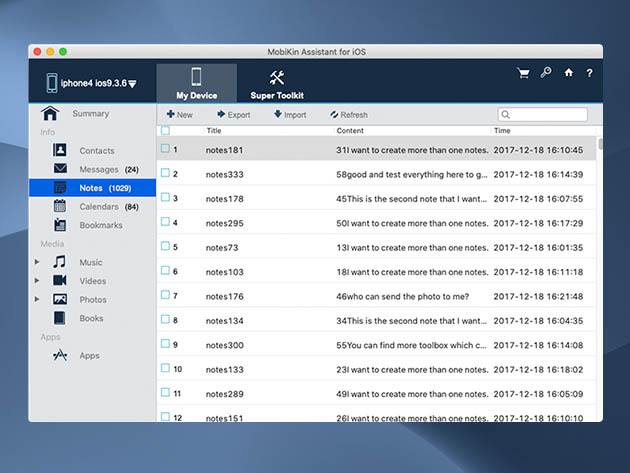This screenshot has width=630, height=473.
Task: Click the Summary house icon in the sidebar
Action: (50, 113)
